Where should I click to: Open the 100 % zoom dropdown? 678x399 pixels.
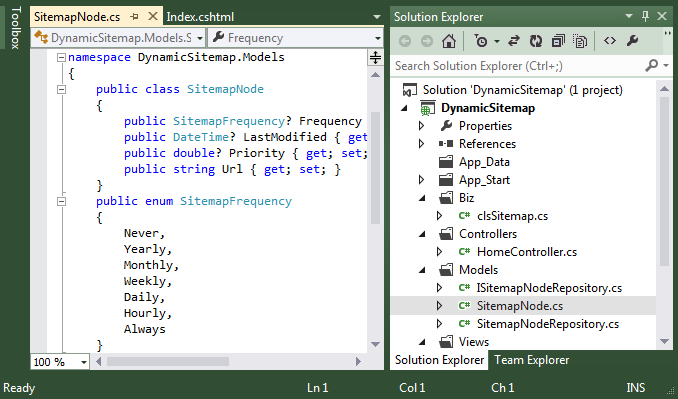pyautogui.click(x=84, y=362)
